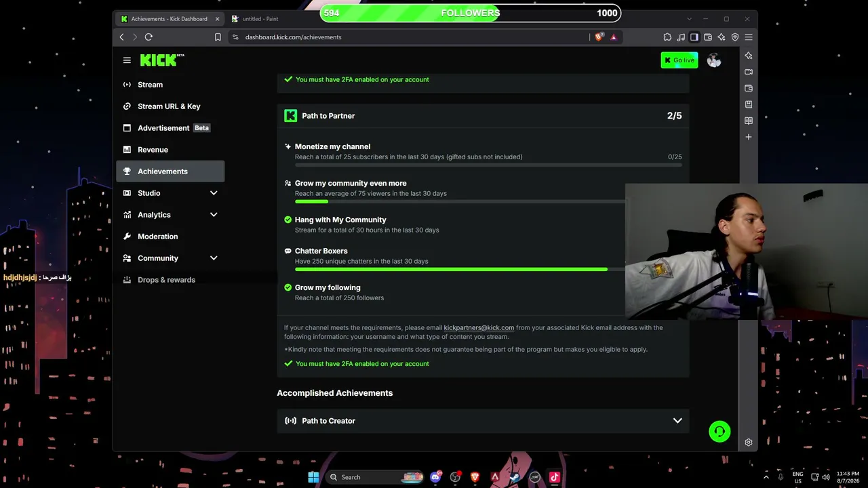The image size is (868, 488).
Task: Open TikTok app from the taskbar
Action: (x=554, y=477)
